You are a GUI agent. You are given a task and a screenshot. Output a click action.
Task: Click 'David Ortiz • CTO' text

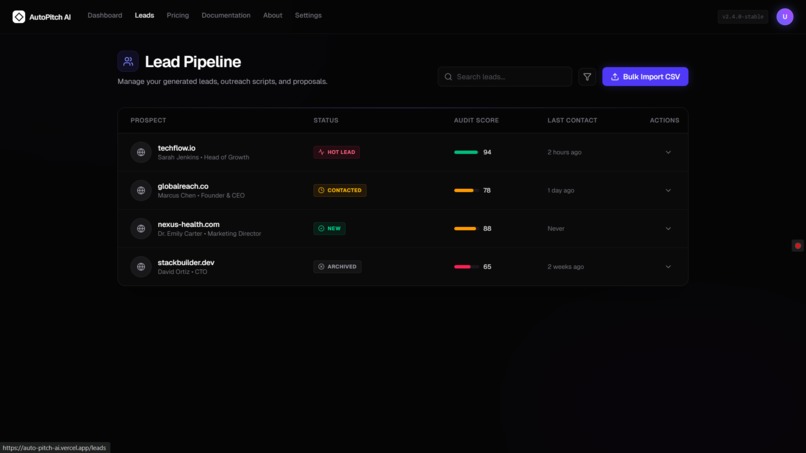tap(182, 271)
